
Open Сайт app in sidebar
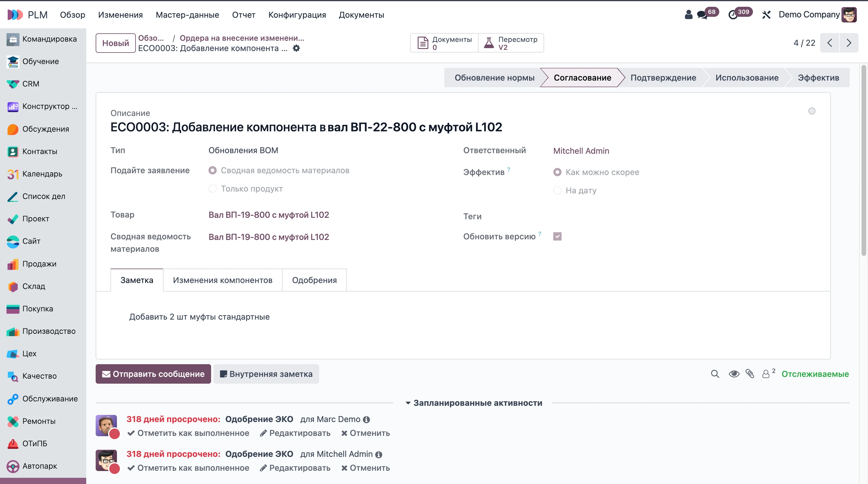click(43, 241)
